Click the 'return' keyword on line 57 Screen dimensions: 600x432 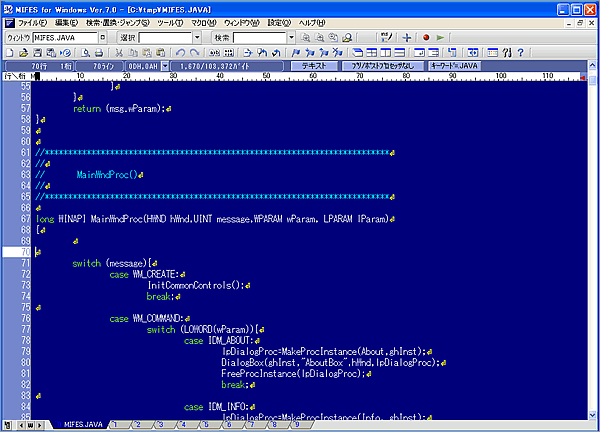click(x=87, y=109)
